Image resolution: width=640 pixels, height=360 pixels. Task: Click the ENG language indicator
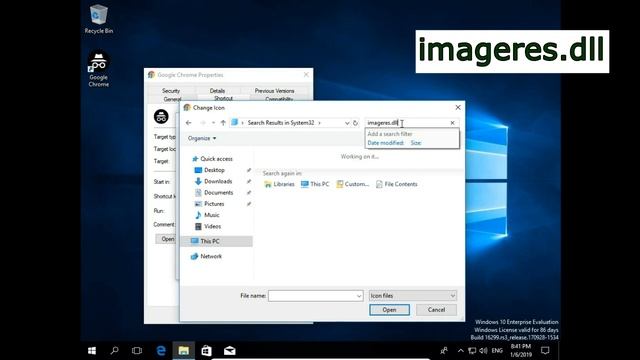pos(497,351)
